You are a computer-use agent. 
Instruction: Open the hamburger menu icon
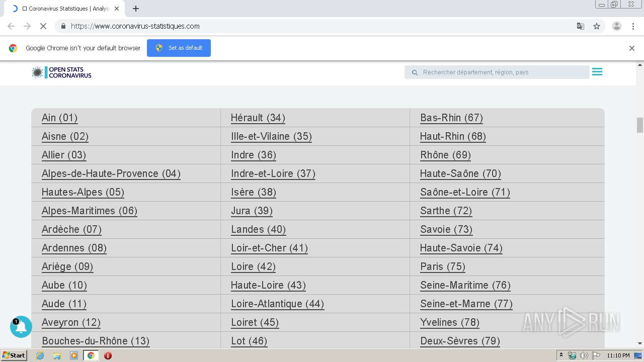click(597, 72)
